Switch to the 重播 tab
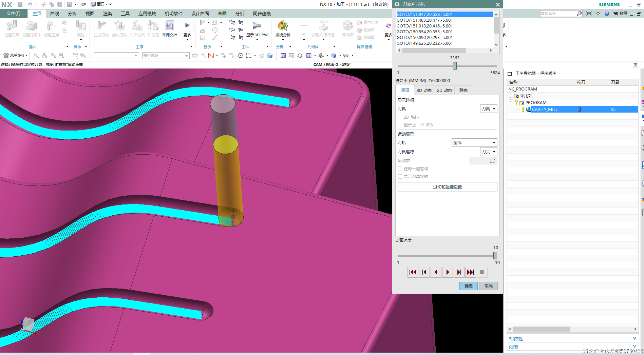This screenshot has height=355, width=644. point(405,90)
